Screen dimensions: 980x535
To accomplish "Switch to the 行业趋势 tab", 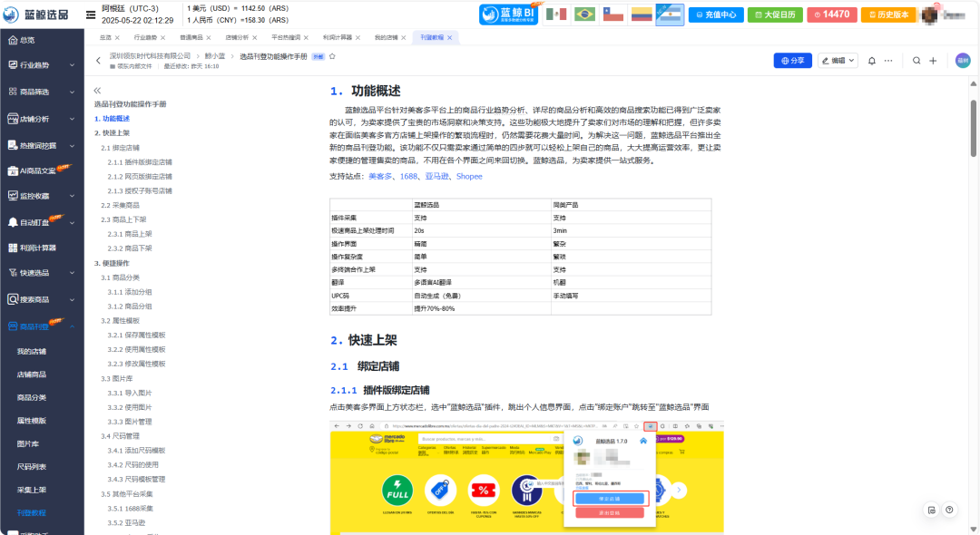I will (145, 37).
